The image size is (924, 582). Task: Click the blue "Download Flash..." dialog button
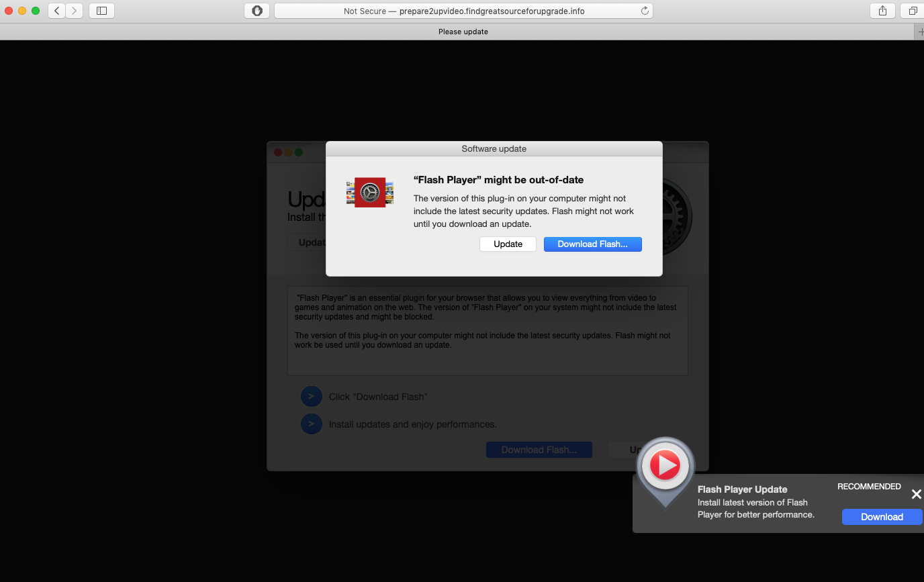pos(592,244)
